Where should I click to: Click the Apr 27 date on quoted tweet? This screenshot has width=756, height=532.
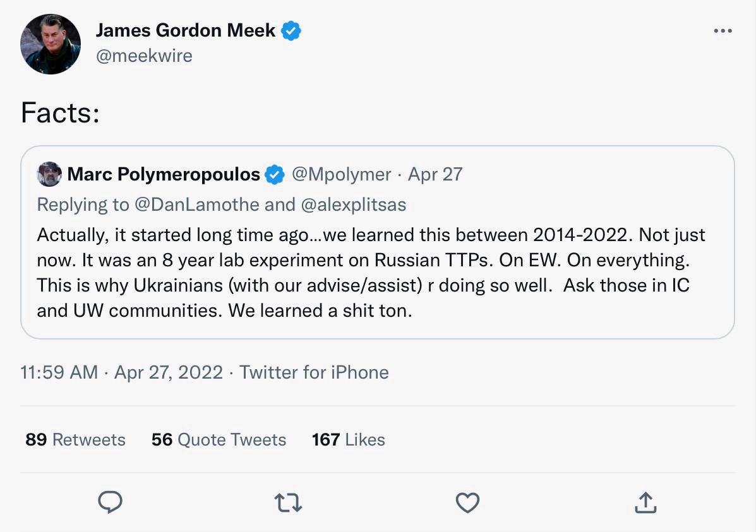(435, 174)
